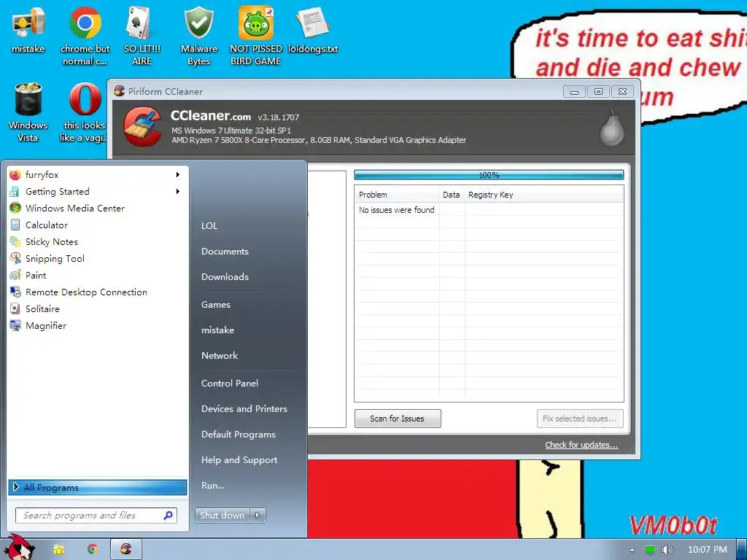The image size is (747, 560).
Task: Minimize the Piriform CCleaner window
Action: [575, 91]
